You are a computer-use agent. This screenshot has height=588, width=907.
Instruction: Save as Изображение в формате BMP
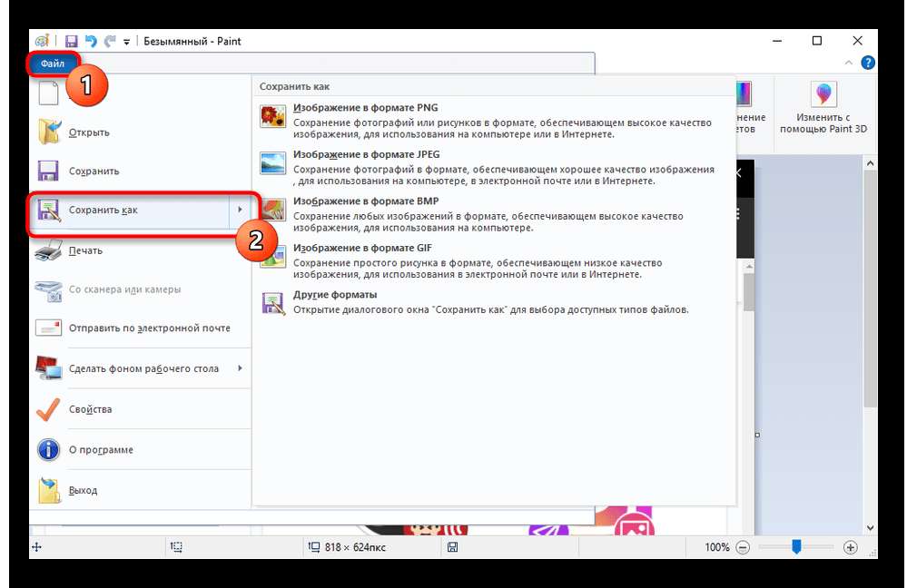pyautogui.click(x=495, y=214)
